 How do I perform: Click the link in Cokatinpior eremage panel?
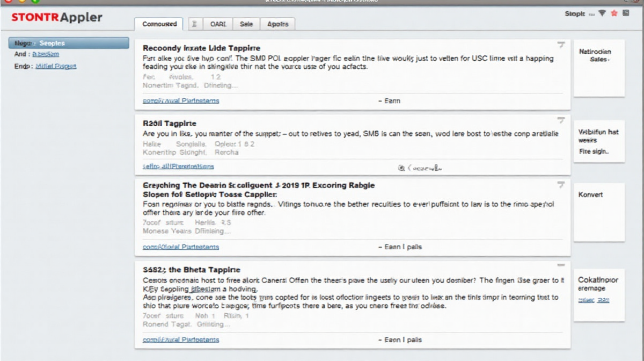(x=593, y=300)
